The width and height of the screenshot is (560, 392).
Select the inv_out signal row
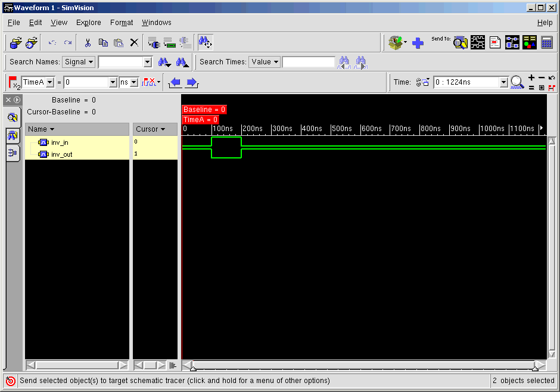77,154
